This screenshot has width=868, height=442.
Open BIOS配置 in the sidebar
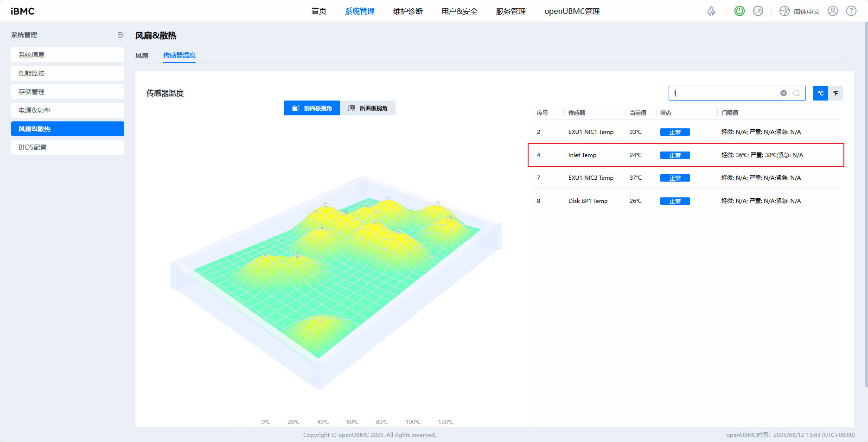68,147
